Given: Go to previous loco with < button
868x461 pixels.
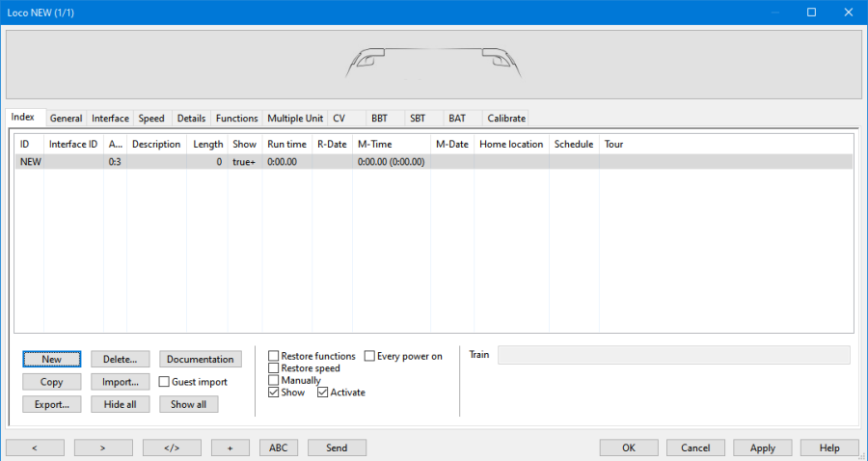Looking at the screenshot, I should [x=35, y=447].
